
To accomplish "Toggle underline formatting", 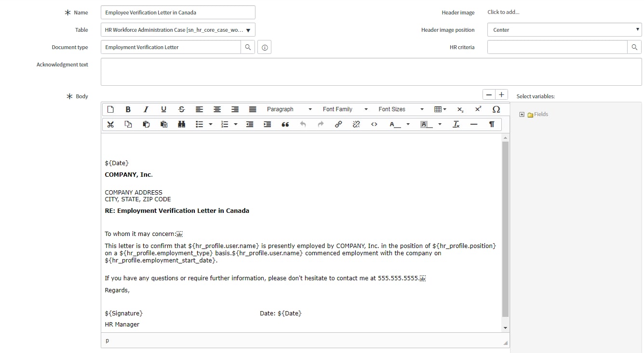I will 164,109.
